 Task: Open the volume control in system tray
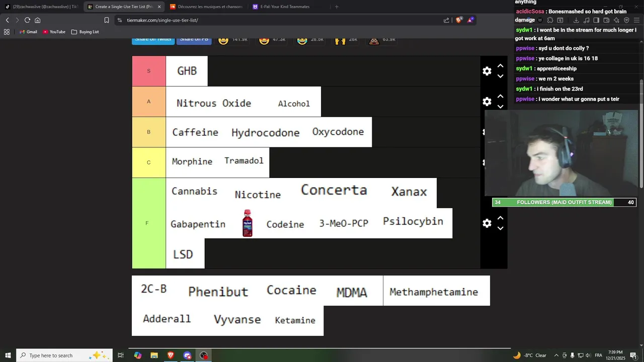[x=588, y=355]
